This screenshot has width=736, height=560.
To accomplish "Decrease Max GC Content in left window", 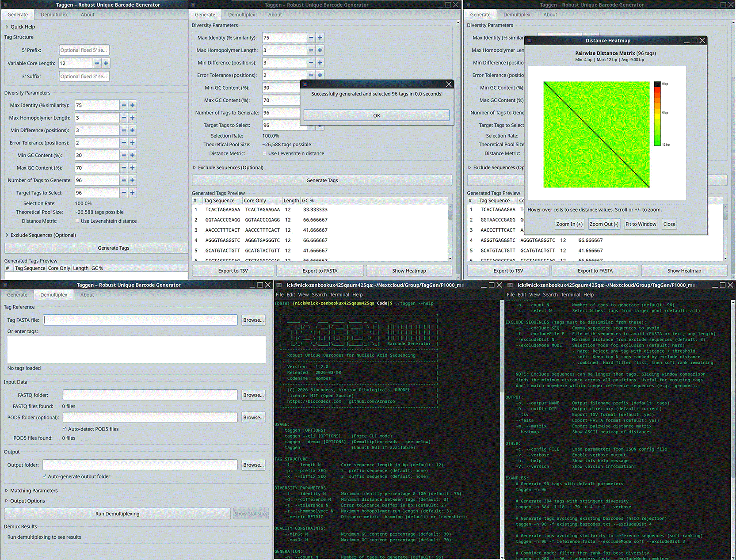I will (x=124, y=168).
